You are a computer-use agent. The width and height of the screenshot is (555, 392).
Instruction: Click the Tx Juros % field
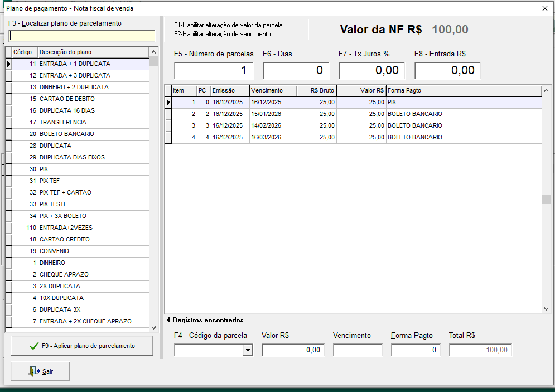372,70
